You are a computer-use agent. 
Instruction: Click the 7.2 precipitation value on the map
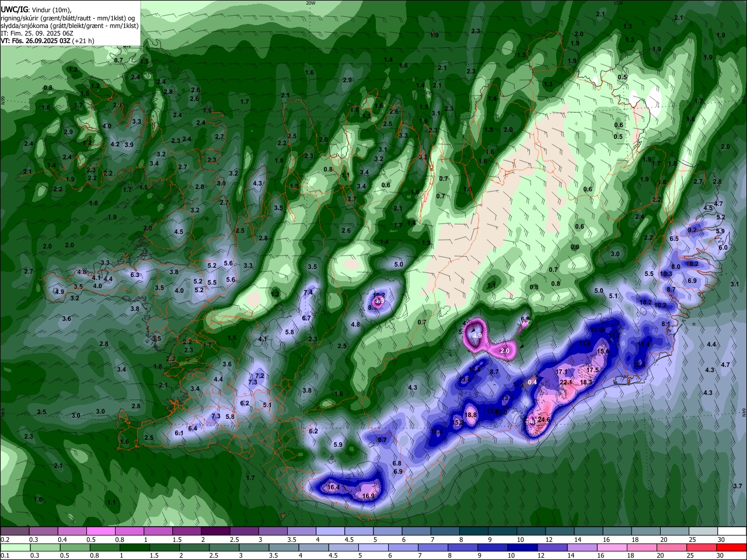coord(260,376)
